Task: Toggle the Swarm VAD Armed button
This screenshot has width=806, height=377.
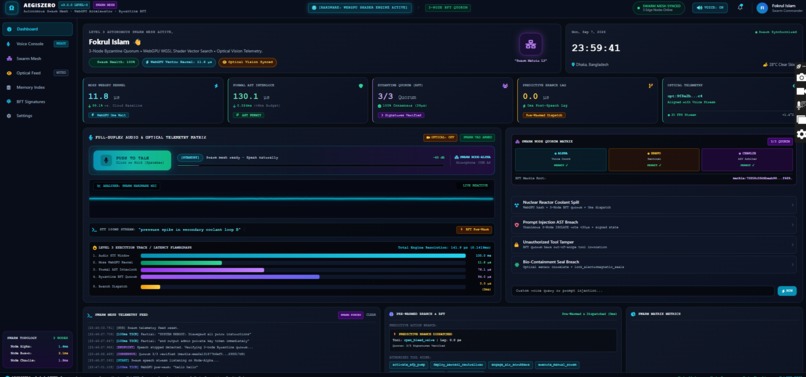Action: [478, 137]
